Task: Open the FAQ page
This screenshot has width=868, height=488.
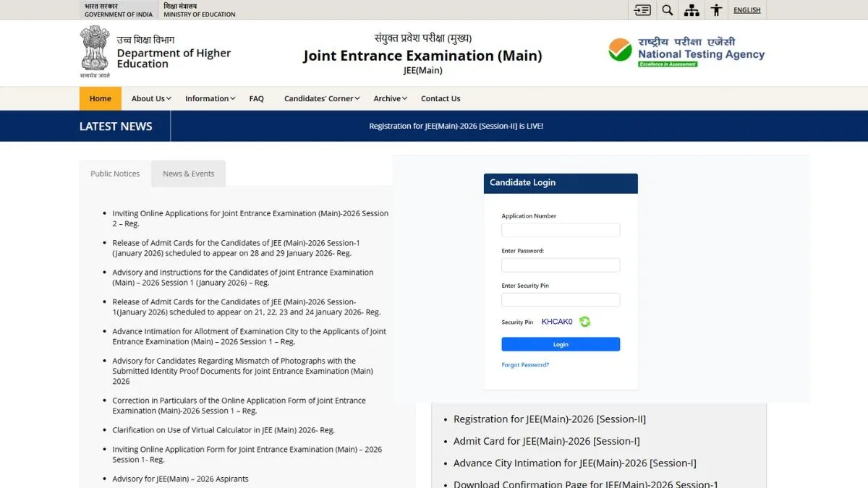Action: [x=256, y=98]
